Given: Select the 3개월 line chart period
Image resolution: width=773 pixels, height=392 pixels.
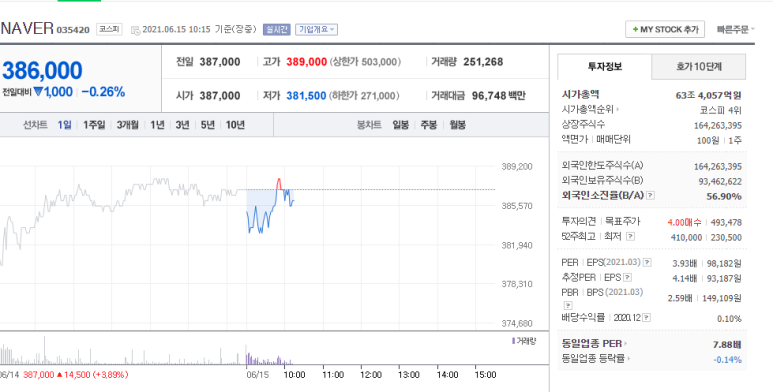Looking at the screenshot, I should [127, 125].
